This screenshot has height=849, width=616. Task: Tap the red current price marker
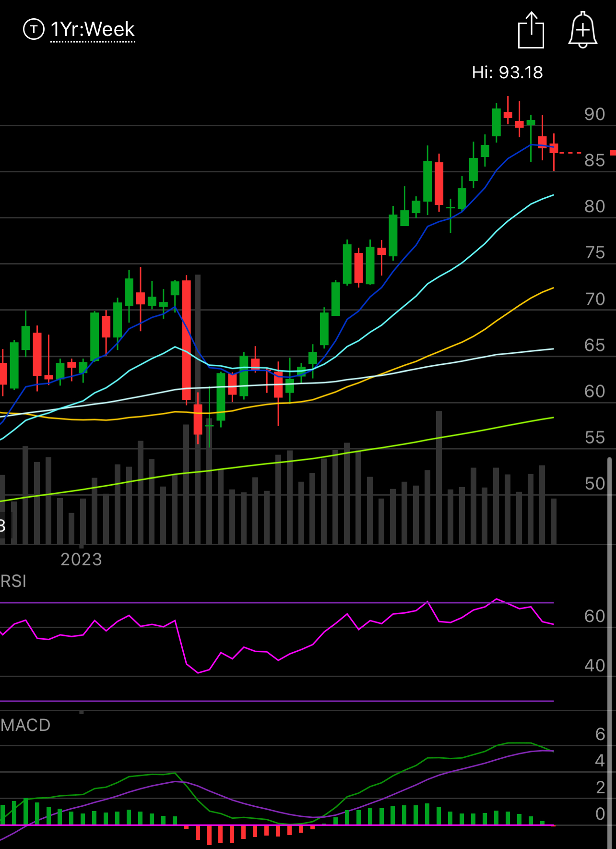click(613, 153)
